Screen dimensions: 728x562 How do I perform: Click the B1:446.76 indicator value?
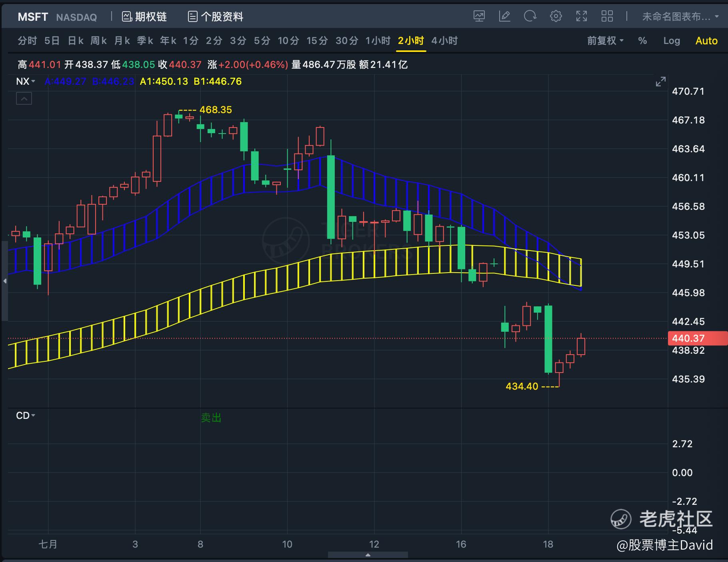pos(218,81)
